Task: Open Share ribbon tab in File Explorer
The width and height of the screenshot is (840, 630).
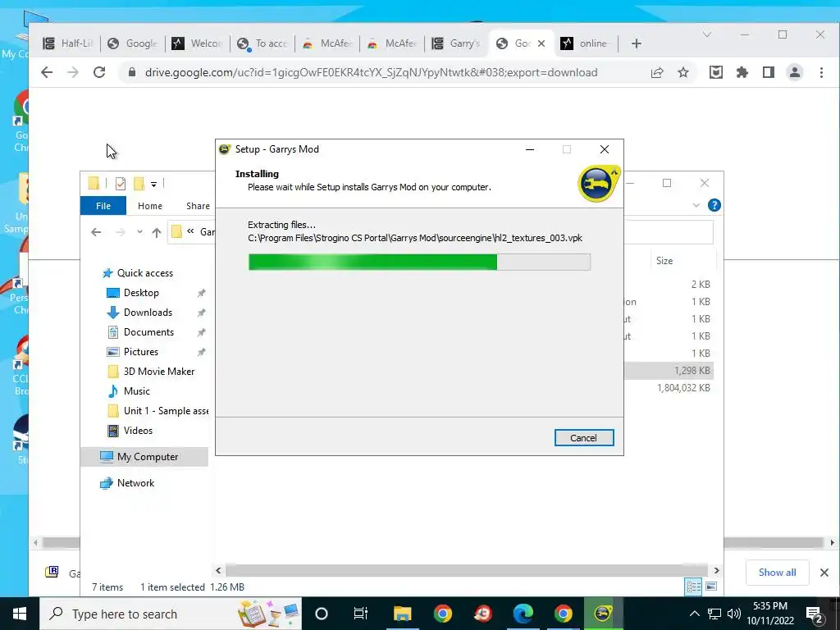Action: click(x=198, y=206)
